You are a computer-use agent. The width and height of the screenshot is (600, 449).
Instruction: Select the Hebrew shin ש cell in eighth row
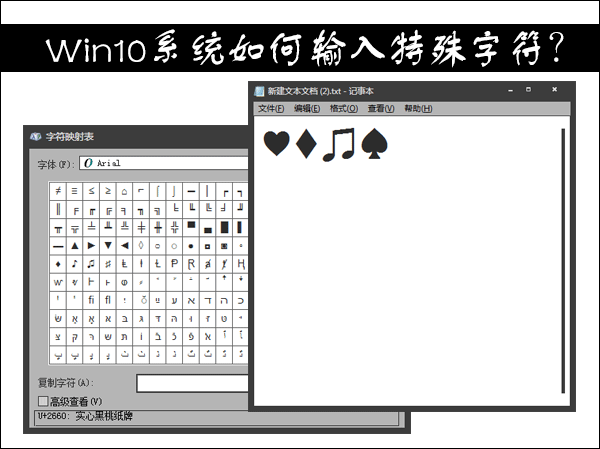click(x=58, y=318)
